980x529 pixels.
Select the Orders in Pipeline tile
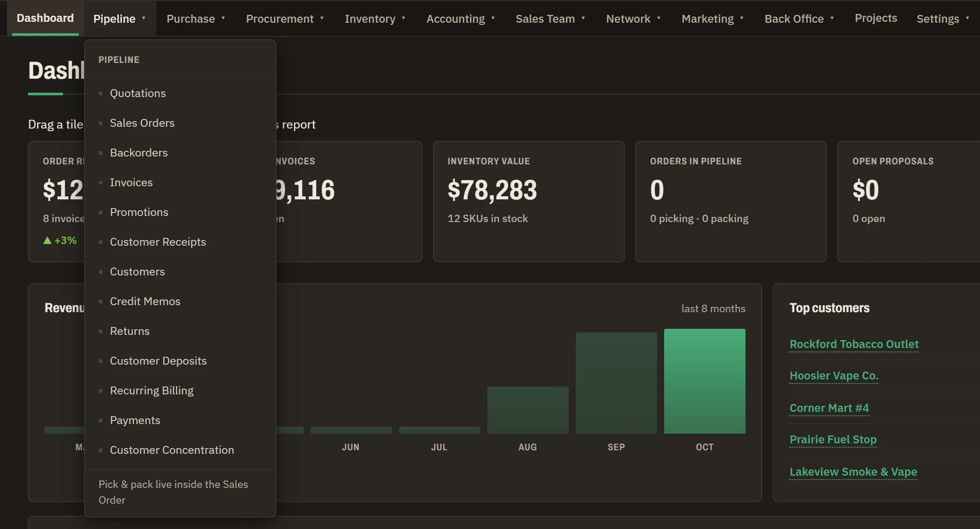[x=731, y=202]
